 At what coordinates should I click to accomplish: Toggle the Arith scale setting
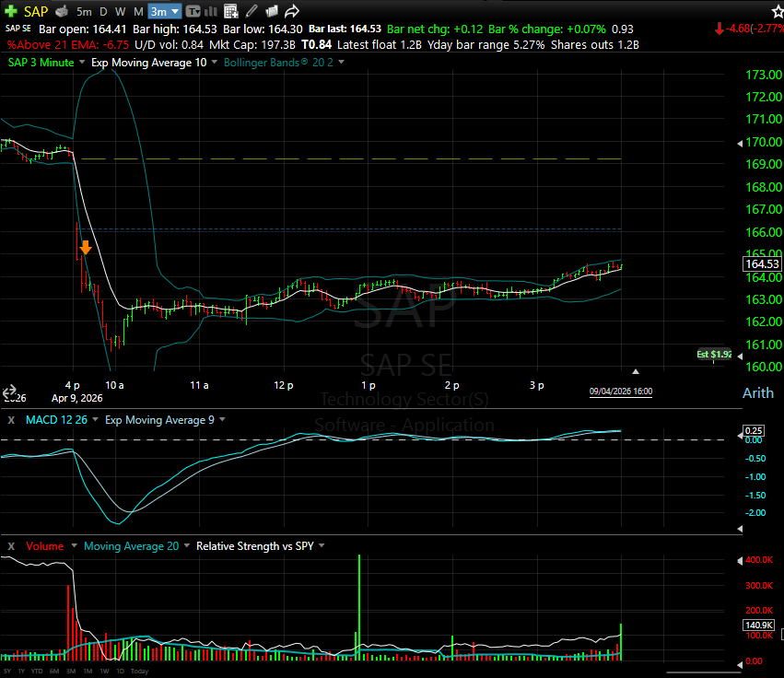coord(759,393)
